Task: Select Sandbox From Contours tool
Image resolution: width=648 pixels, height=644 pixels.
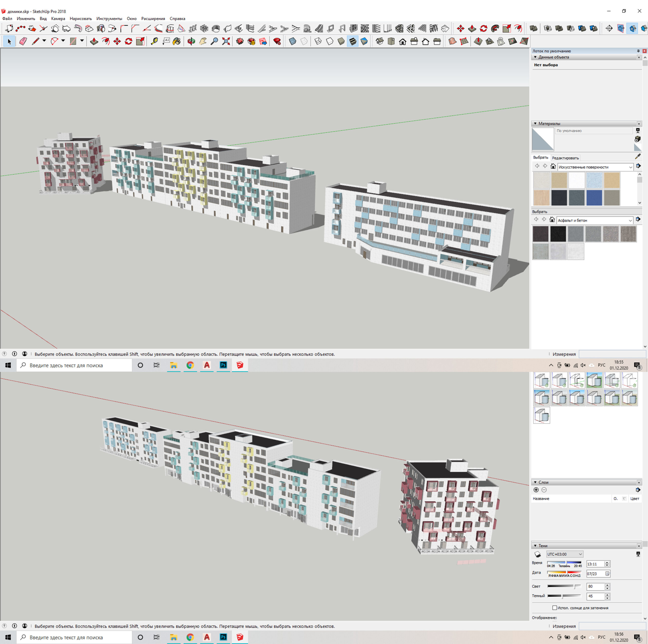Action: [452, 41]
